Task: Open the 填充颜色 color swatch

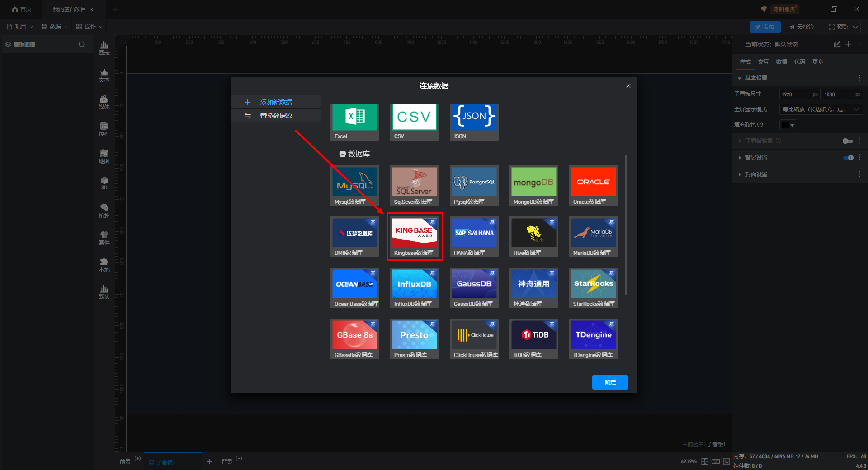Action: (788, 125)
